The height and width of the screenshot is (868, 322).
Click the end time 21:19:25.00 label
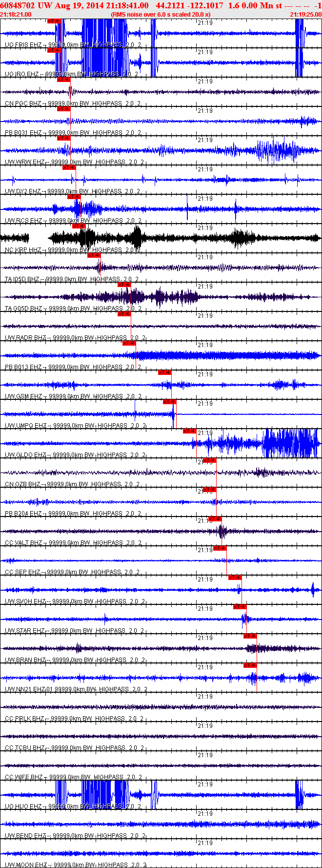306,15
